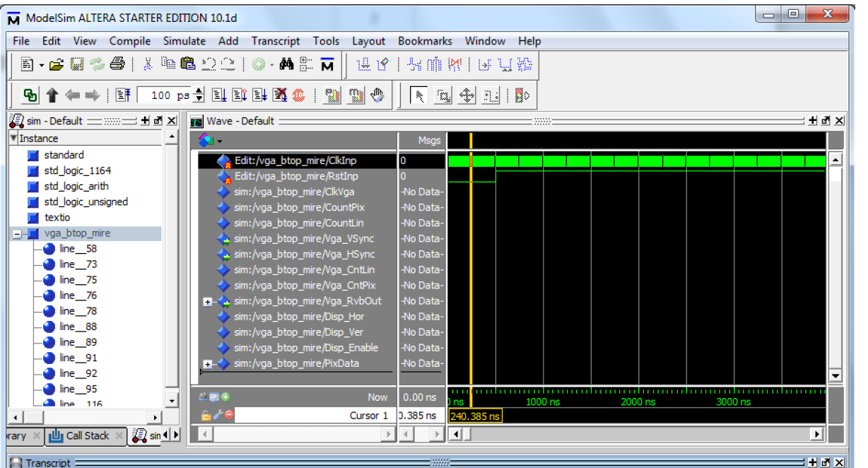The image size is (868, 468).
Task: Select line__91 process
Action: pyautogui.click(x=78, y=358)
